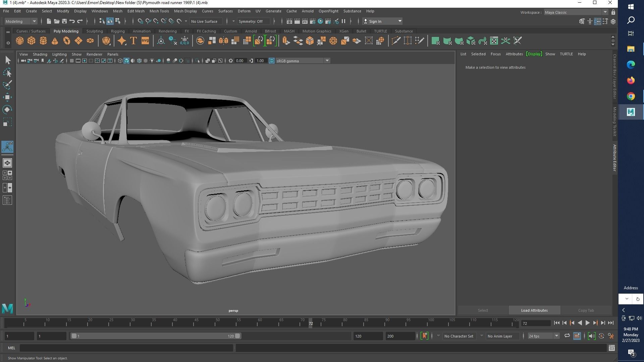Create a polygon cone from shelf
This screenshot has height=362, width=644.
(x=55, y=41)
